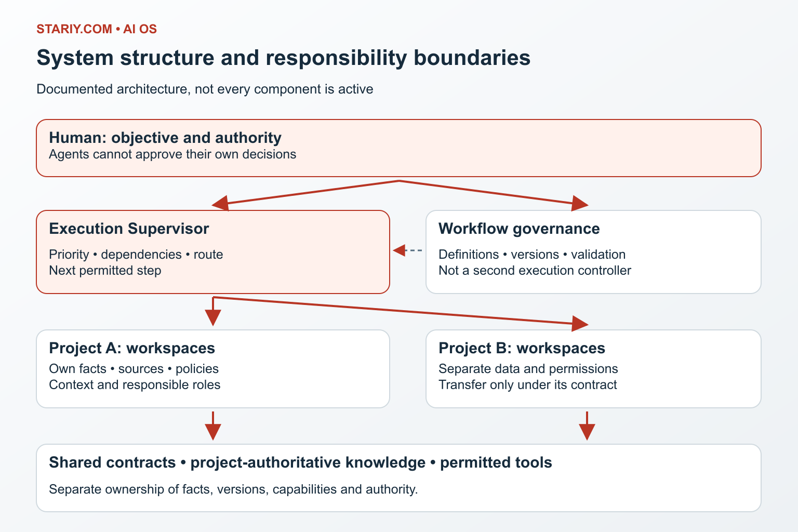Image resolution: width=798 pixels, height=532 pixels.
Task: Click 'Definitions • versions • validation' text
Action: (x=532, y=255)
